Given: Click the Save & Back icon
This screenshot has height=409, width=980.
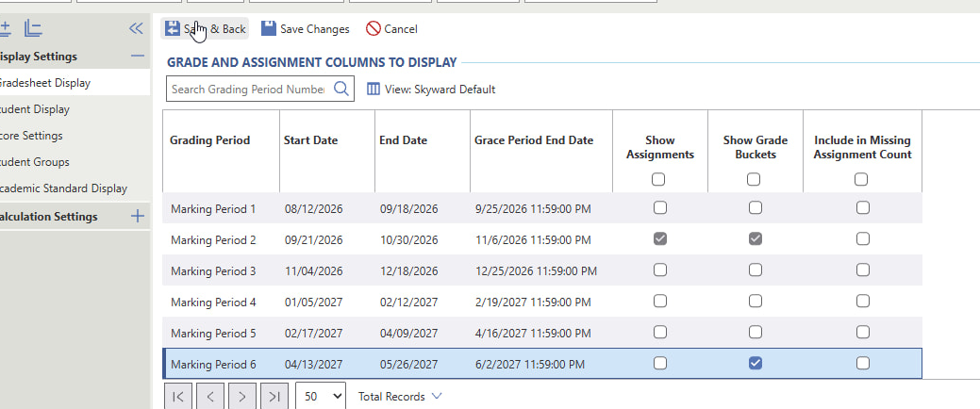Looking at the screenshot, I should coord(173,28).
